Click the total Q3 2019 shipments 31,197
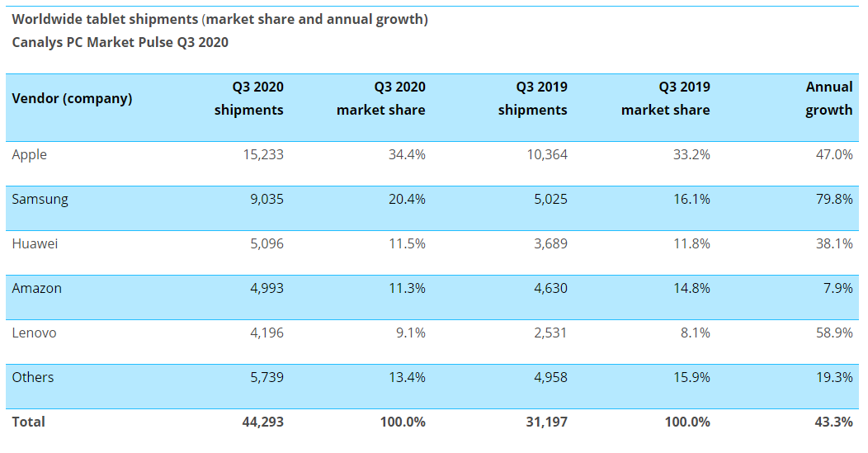This screenshot has height=453, width=868. click(547, 422)
